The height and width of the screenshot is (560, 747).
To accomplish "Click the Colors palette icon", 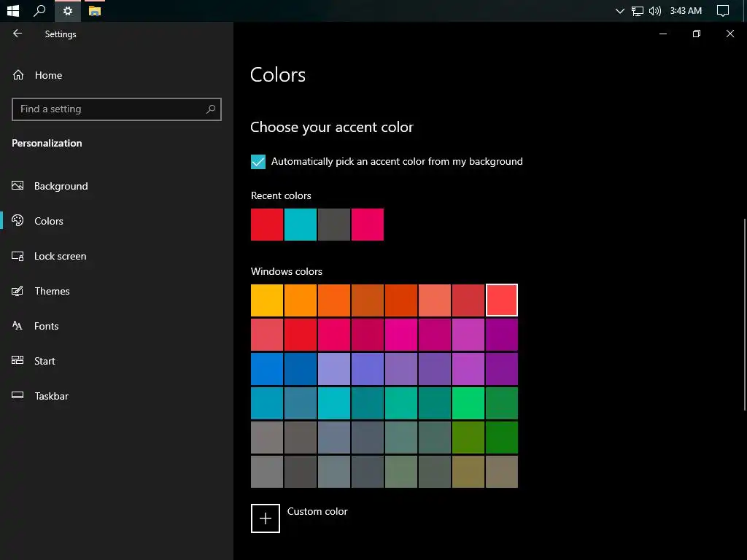I will click(18, 220).
